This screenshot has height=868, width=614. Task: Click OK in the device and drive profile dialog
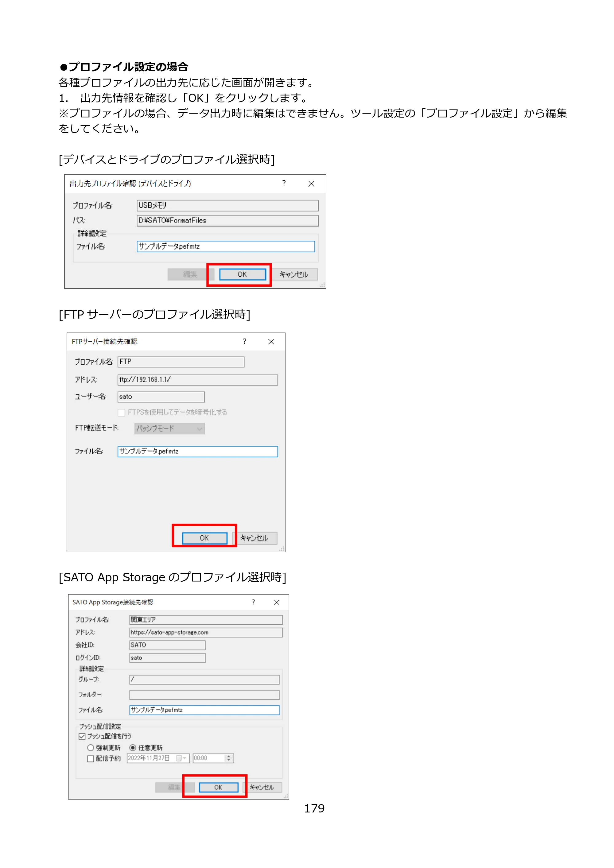tap(242, 274)
